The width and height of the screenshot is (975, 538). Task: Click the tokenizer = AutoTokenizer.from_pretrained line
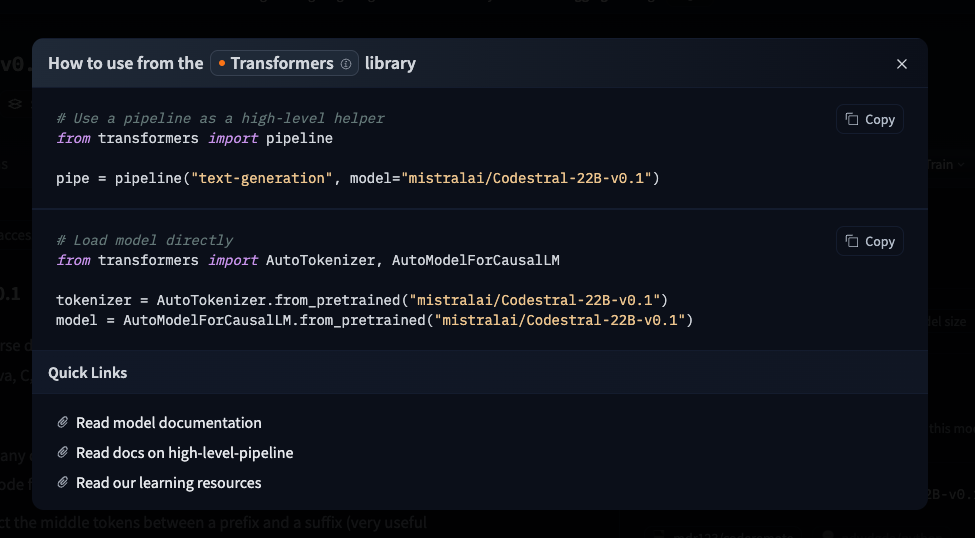(x=362, y=300)
